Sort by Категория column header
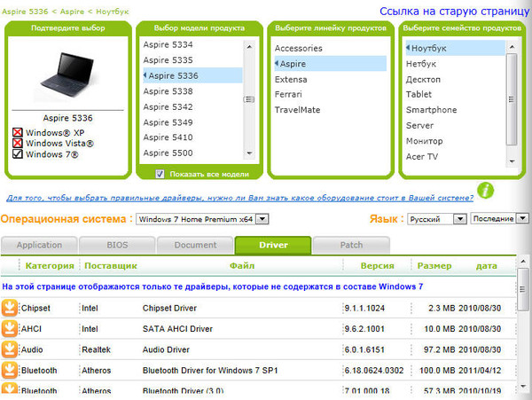532x400 pixels. click(x=50, y=266)
